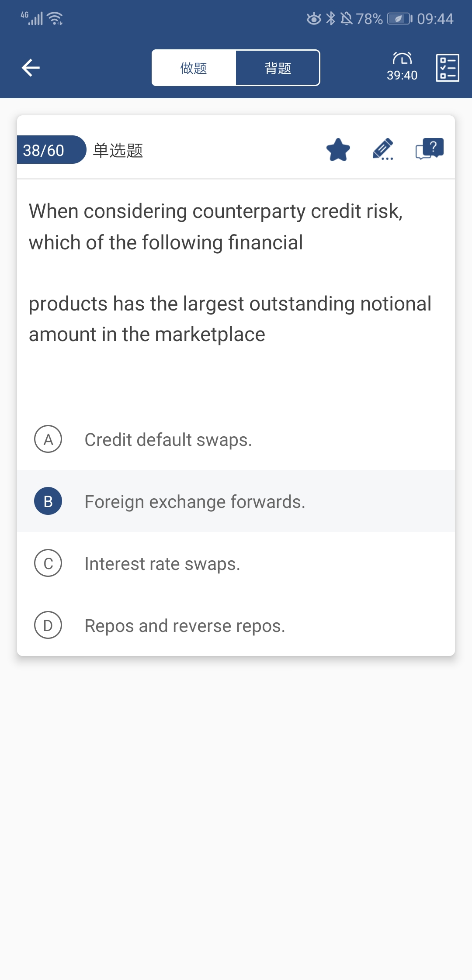Choose option D Repos and reverse repos
Screen dimensions: 472x980
[236, 625]
